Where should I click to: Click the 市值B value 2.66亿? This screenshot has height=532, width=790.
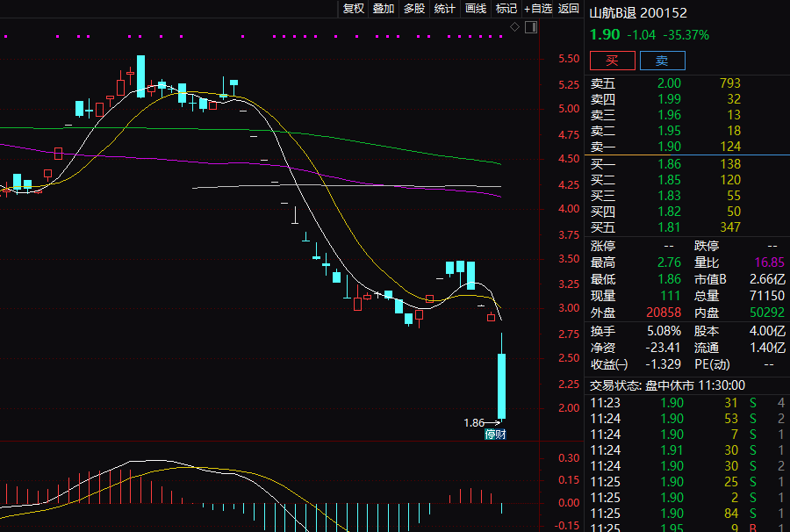click(767, 279)
